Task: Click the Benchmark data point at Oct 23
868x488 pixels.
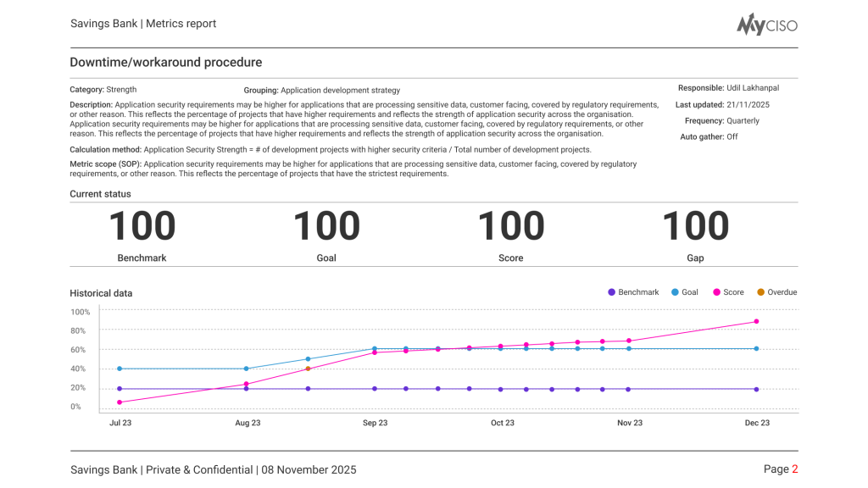Action: coord(502,389)
